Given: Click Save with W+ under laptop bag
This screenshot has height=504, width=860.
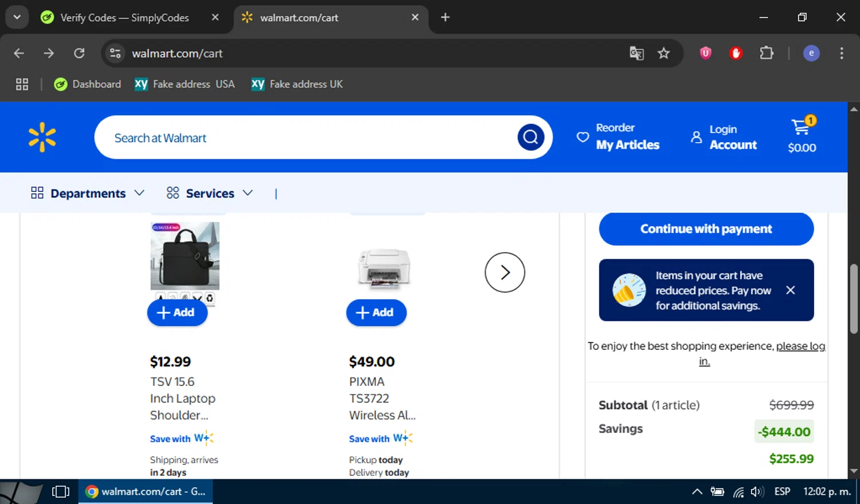Looking at the screenshot, I should tap(182, 439).
